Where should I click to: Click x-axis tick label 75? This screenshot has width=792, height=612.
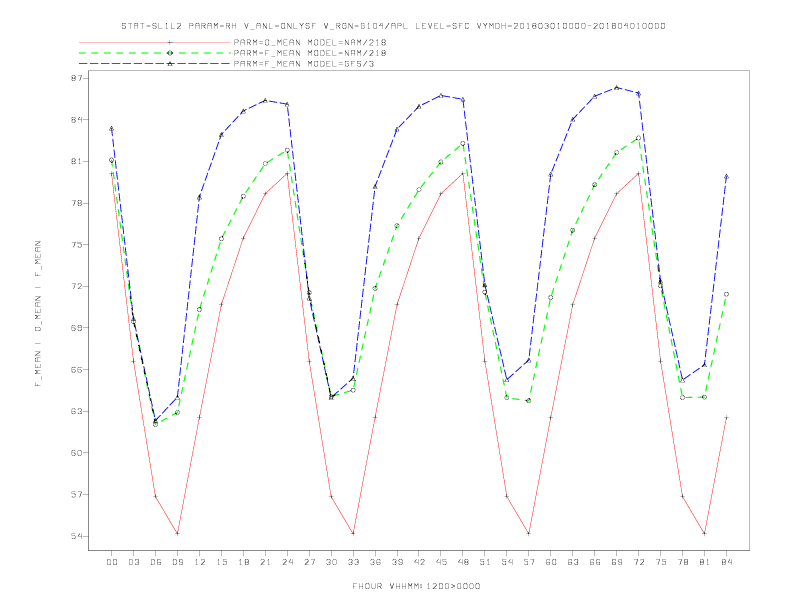[661, 562]
